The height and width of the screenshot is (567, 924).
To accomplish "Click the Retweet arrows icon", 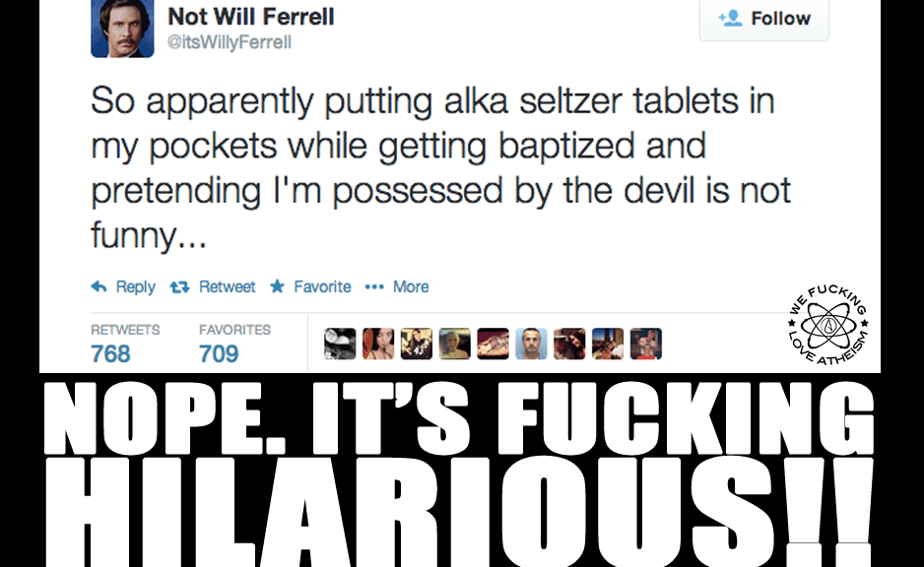I will tap(179, 287).
